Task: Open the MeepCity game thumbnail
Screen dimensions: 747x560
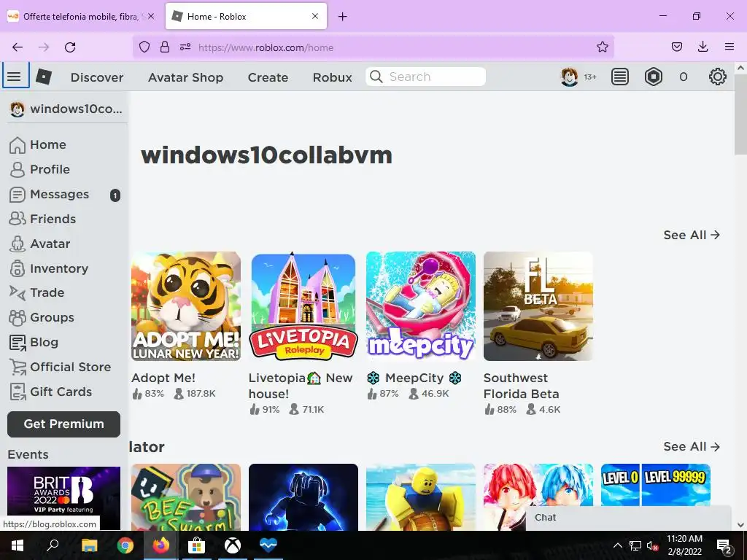Action: [x=421, y=306]
